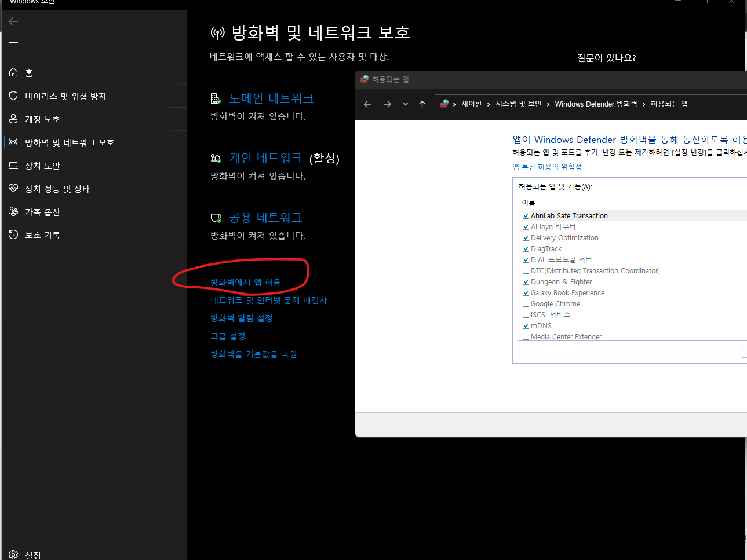747x560 pixels.
Task: Expand the chevron after 시스템 및 보안 breadcrumb
Action: tap(548, 104)
